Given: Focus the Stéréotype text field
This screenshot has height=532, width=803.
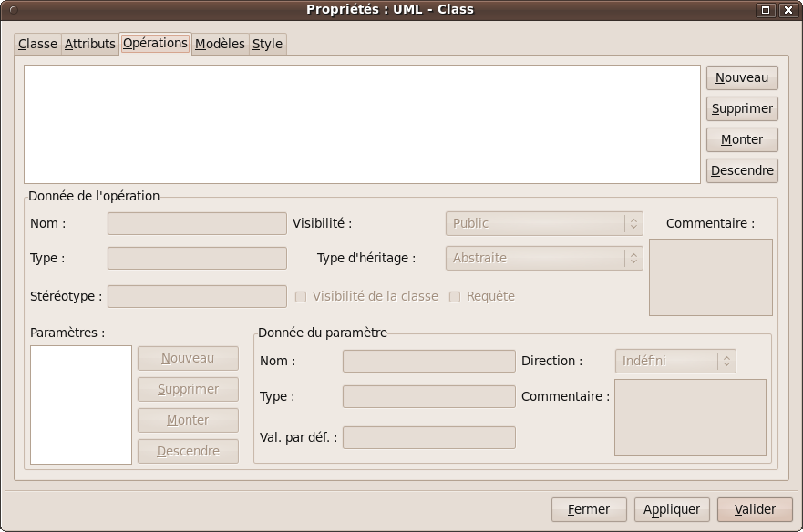Looking at the screenshot, I should (197, 296).
